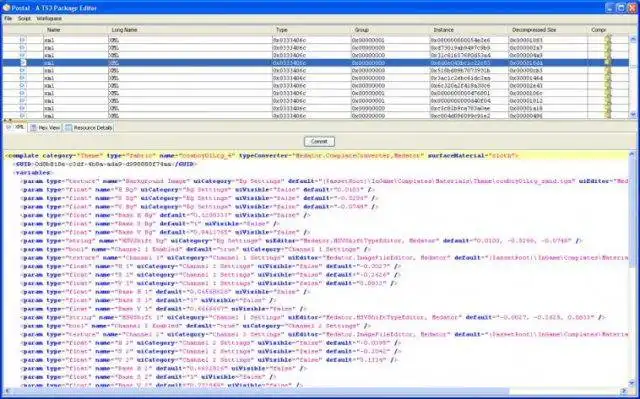640x399 pixels.
Task: Click the Resource Details tab icon
Action: click(69, 128)
